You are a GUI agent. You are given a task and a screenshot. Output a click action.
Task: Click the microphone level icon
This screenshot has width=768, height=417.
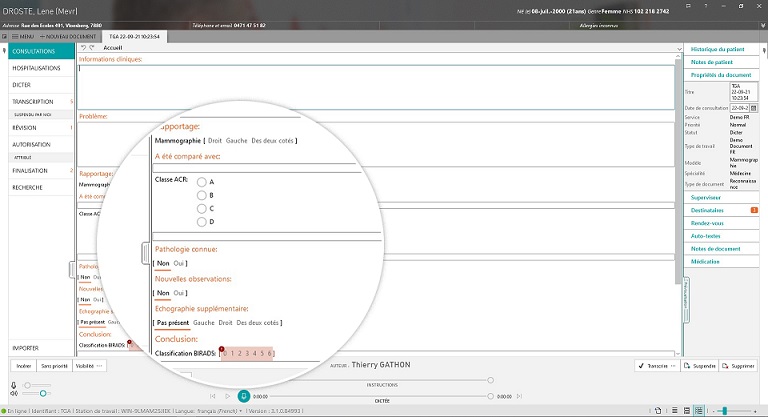pos(14,385)
